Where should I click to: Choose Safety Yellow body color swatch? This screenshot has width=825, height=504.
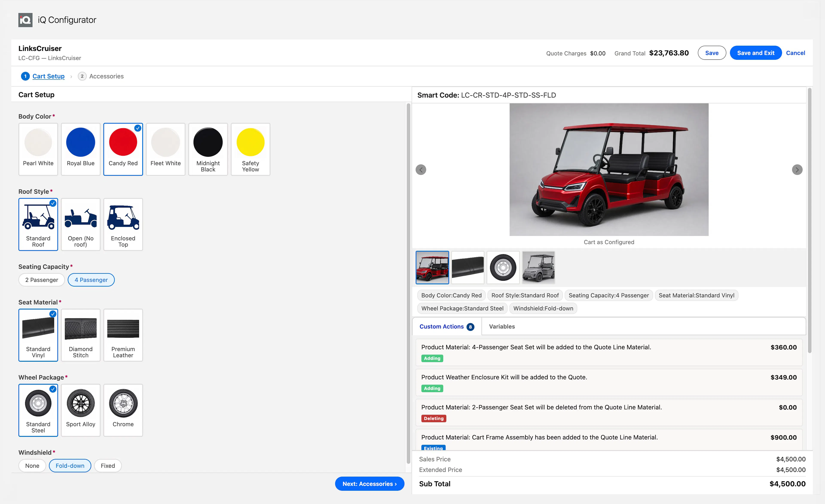251,149
